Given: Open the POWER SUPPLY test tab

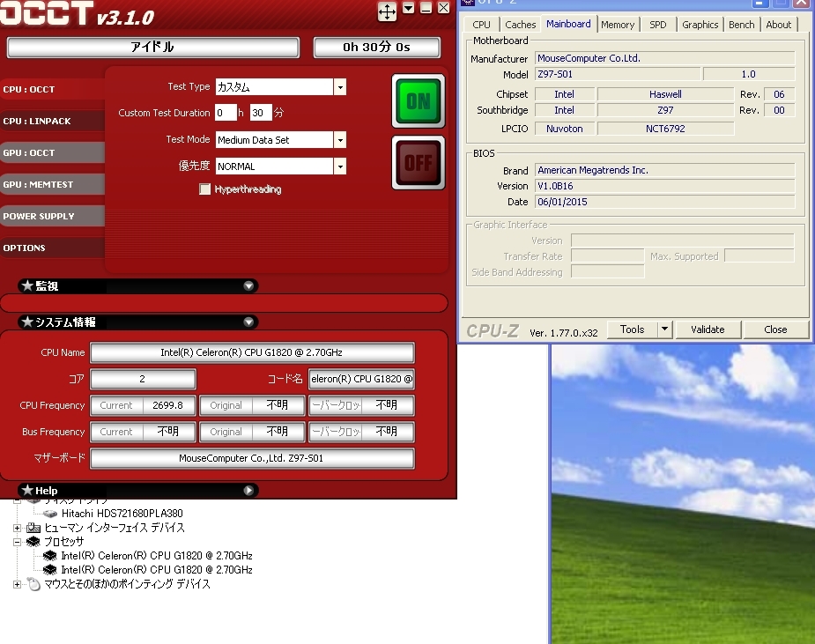Looking at the screenshot, I should coord(39,217).
